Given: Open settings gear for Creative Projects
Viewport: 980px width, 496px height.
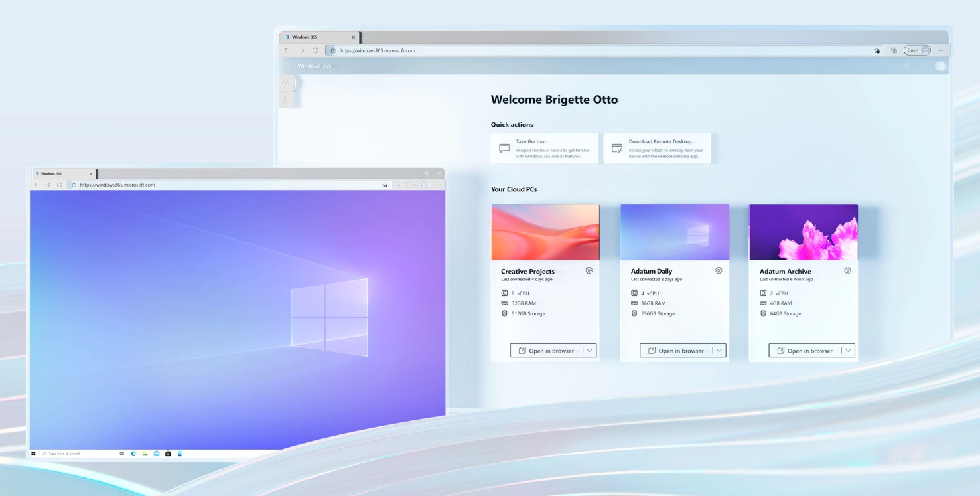Looking at the screenshot, I should [589, 271].
